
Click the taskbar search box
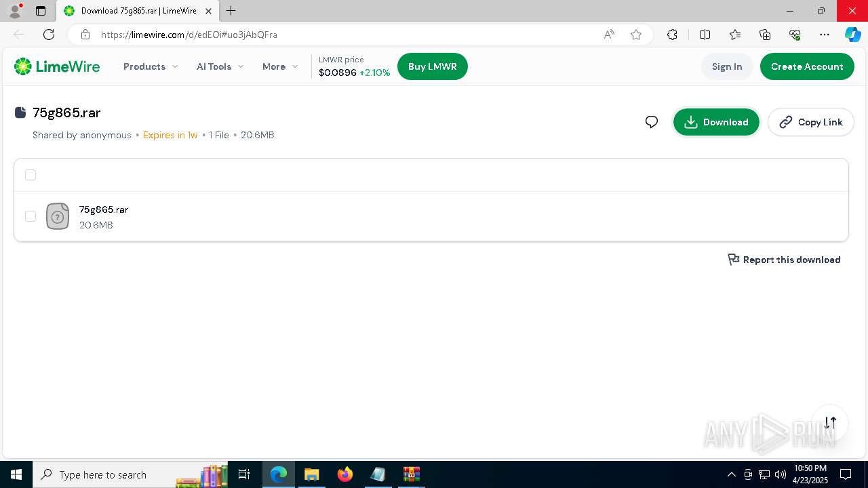132,474
